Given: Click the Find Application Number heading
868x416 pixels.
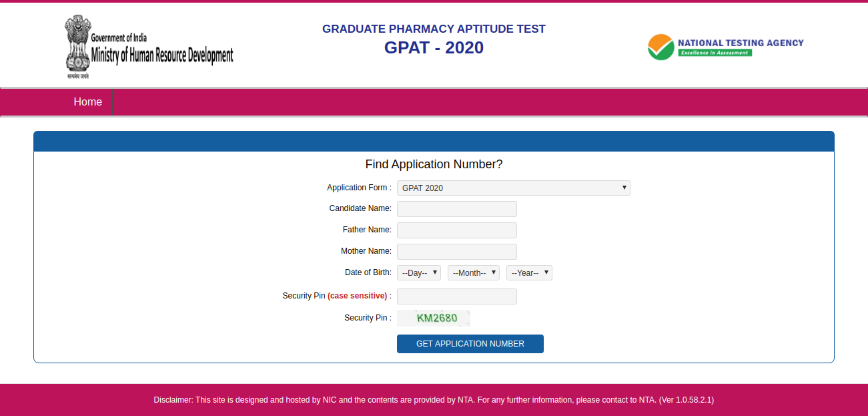Looking at the screenshot, I should coord(434,164).
